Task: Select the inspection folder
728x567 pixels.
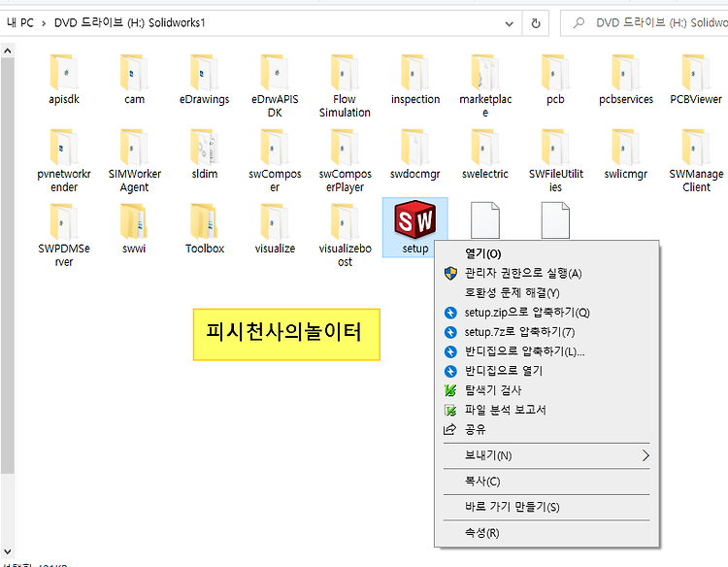Action: pyautogui.click(x=415, y=80)
